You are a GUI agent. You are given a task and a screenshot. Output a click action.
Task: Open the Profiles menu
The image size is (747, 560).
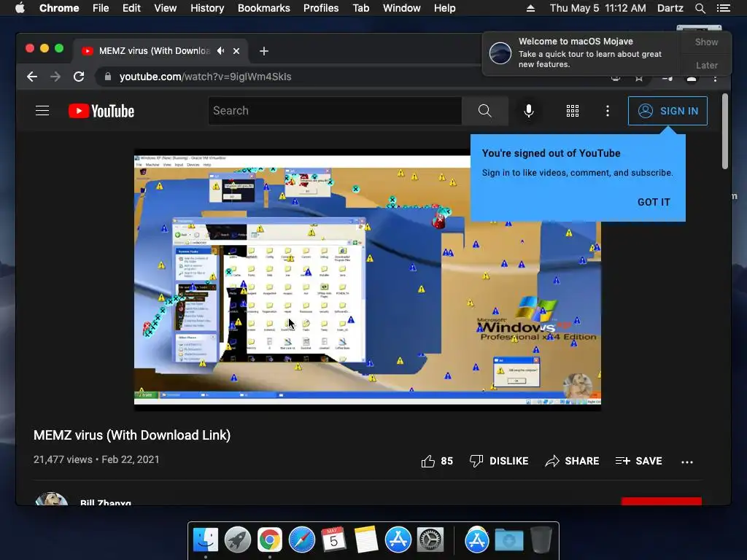tap(321, 8)
